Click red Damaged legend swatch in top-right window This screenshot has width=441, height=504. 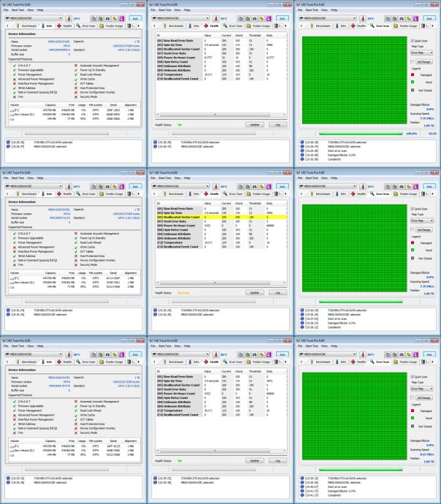[413, 75]
